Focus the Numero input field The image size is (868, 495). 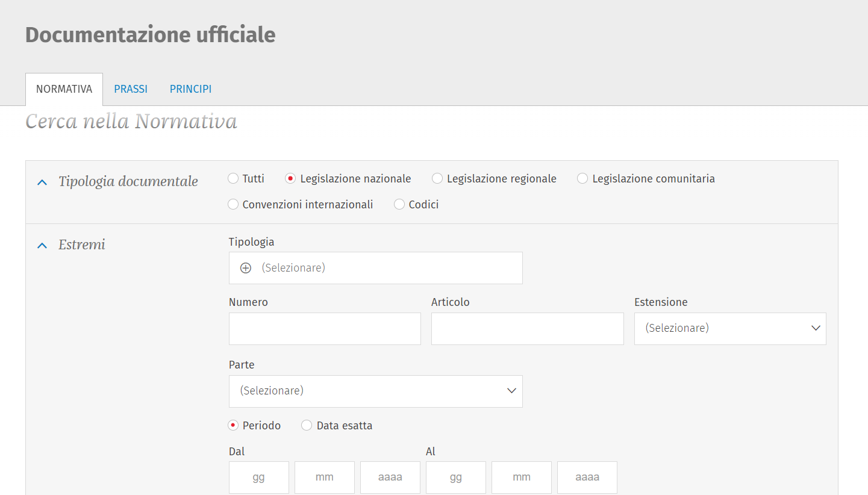coord(325,329)
